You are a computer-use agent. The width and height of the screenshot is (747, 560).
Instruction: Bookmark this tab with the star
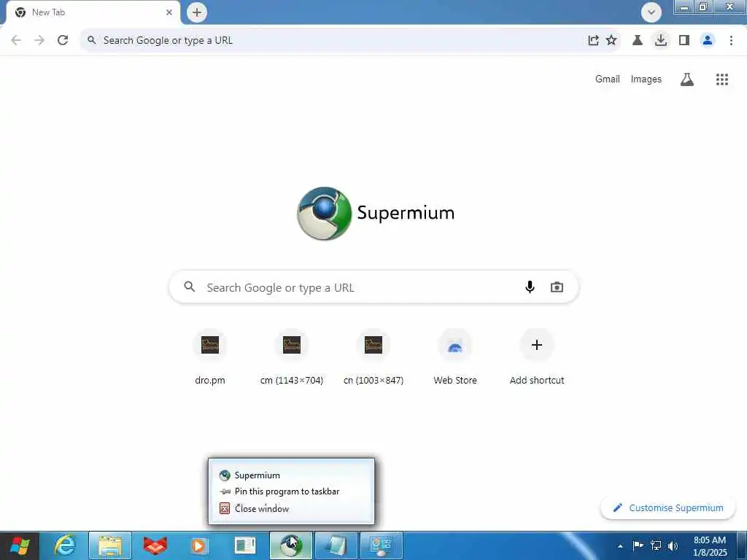[x=611, y=41]
